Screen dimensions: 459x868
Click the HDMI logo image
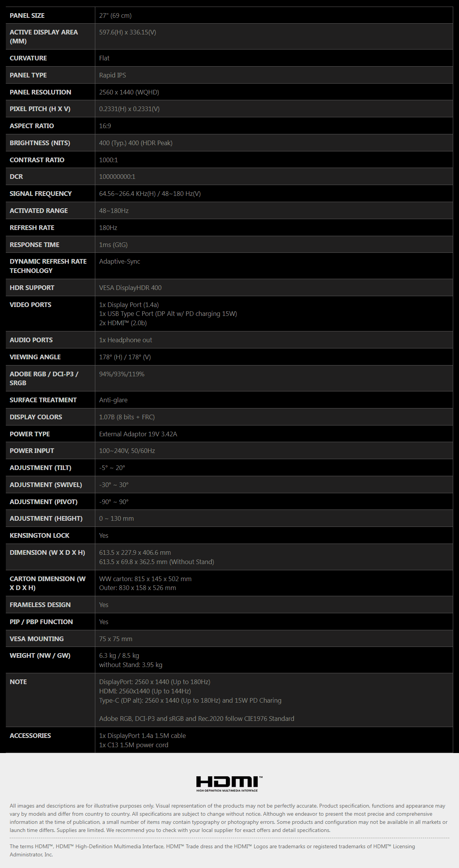(229, 784)
